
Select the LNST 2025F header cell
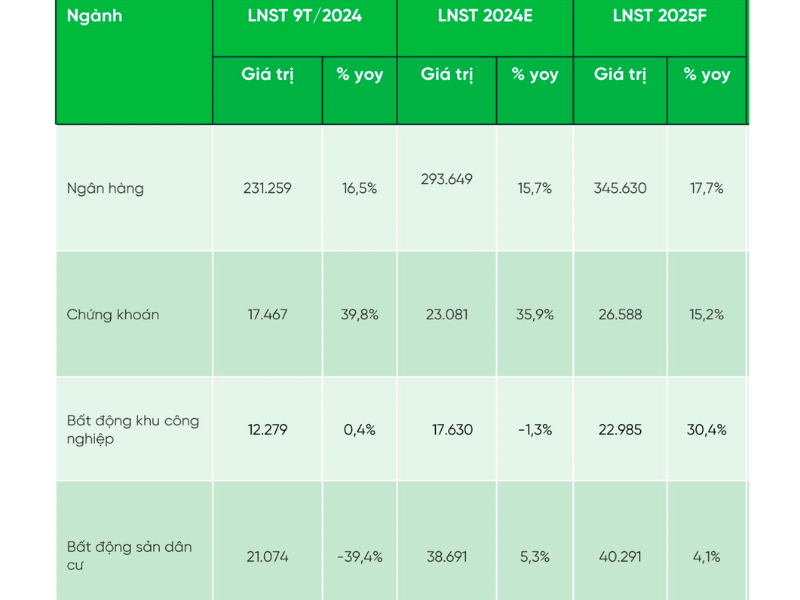[x=660, y=28]
